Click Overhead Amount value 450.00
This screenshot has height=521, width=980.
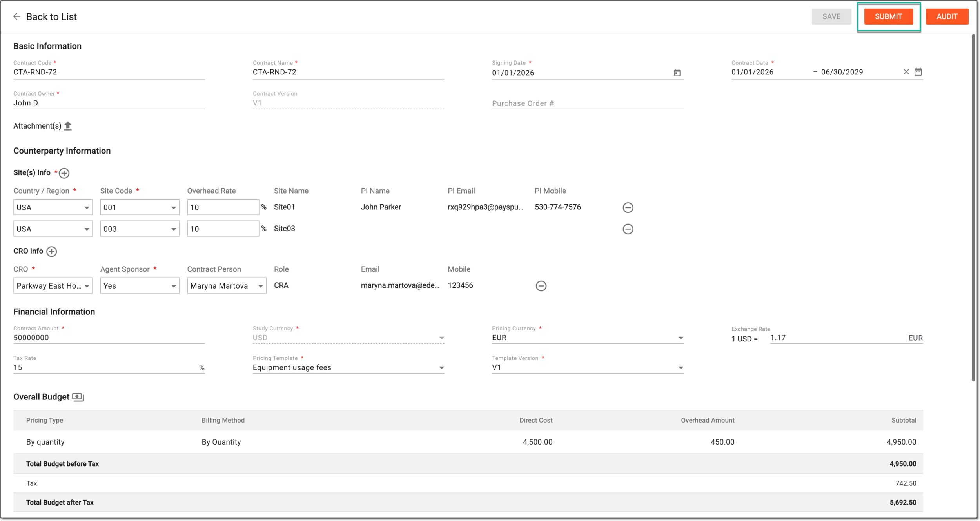(722, 442)
